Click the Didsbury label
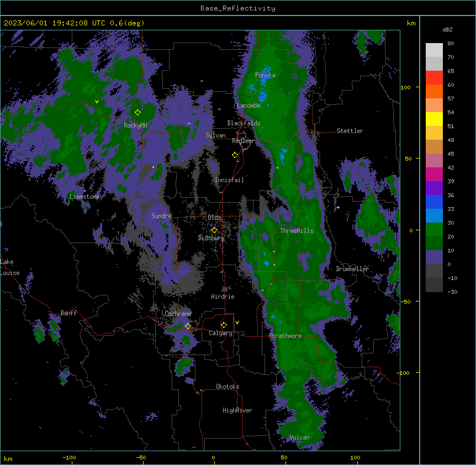 211,238
